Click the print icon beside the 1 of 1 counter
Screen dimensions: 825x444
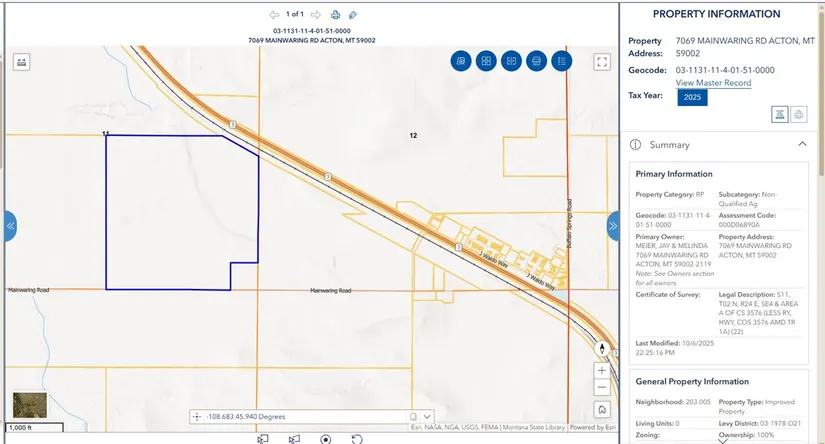[336, 15]
